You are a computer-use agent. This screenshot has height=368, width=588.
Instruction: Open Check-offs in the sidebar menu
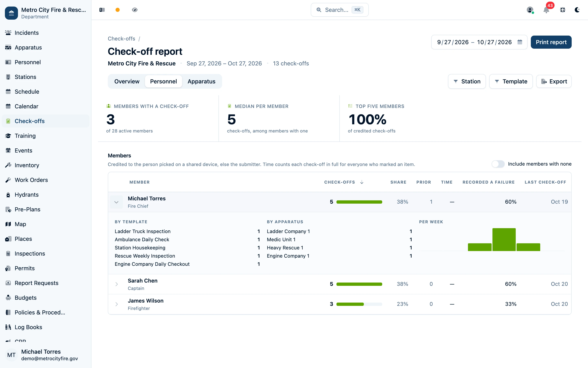[x=46, y=121]
